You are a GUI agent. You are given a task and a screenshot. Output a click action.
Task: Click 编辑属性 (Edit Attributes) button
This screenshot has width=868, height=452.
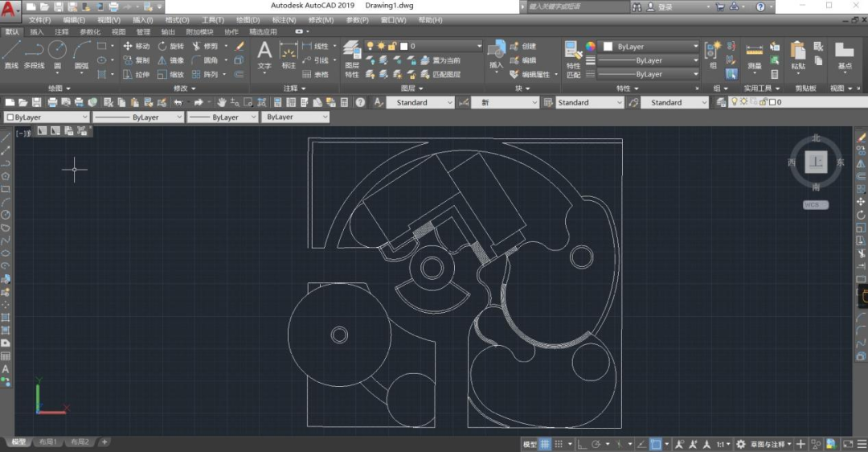[x=530, y=74]
